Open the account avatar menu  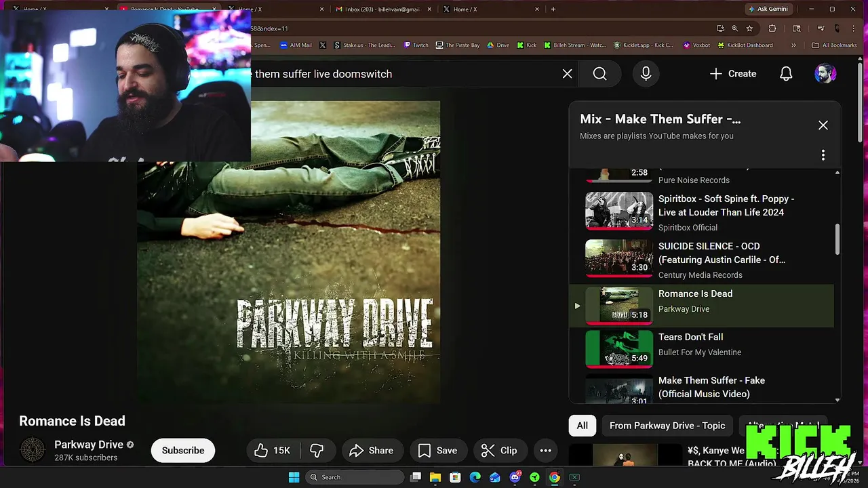coord(825,74)
